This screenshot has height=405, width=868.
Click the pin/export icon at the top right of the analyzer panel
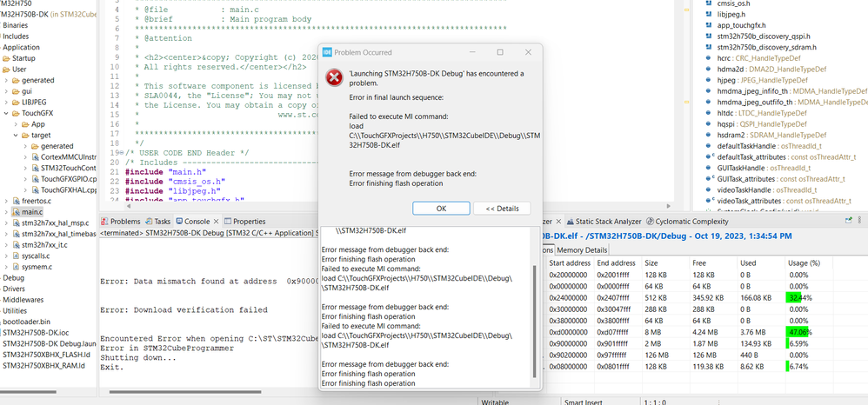(849, 220)
